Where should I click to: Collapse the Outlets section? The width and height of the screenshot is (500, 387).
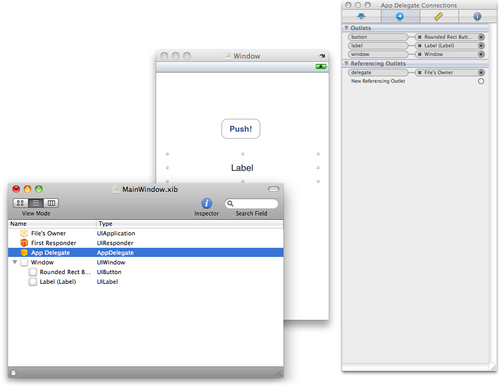coord(346,28)
